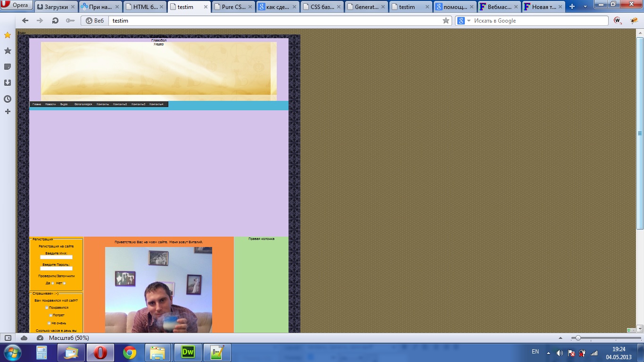644x362 pixels.
Task: Click the Веб site badge in address bar
Action: (x=94, y=21)
